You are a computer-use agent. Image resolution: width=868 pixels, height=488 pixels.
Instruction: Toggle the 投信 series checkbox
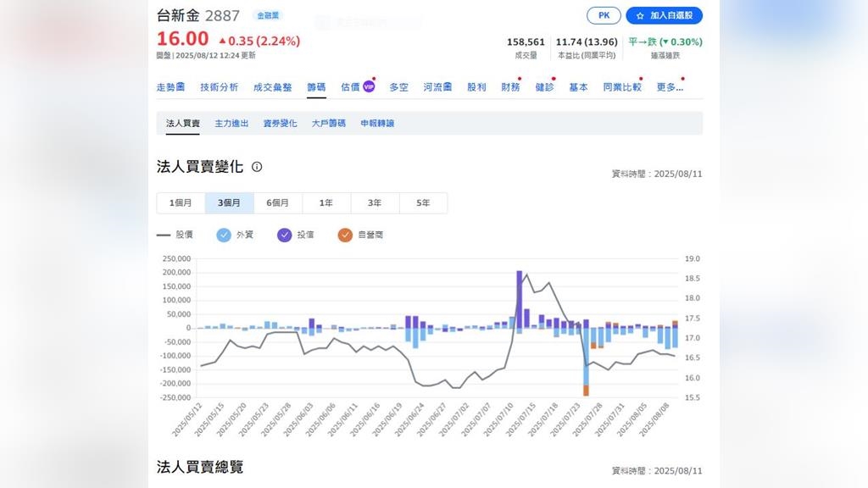[284, 235]
